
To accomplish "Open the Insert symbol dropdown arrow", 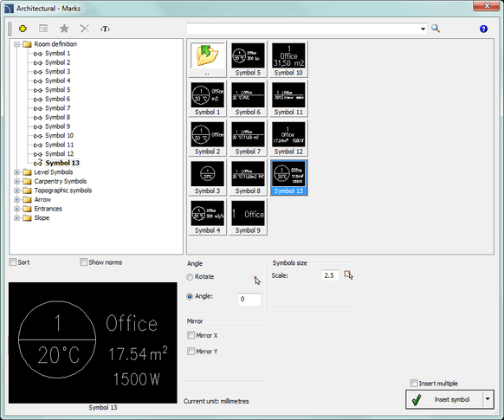I will click(488, 399).
